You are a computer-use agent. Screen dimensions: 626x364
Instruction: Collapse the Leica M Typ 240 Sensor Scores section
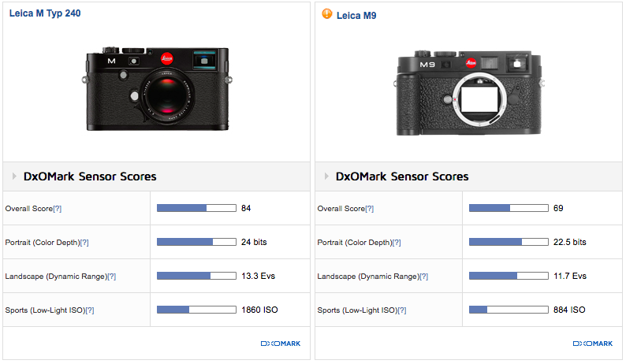coord(14,176)
